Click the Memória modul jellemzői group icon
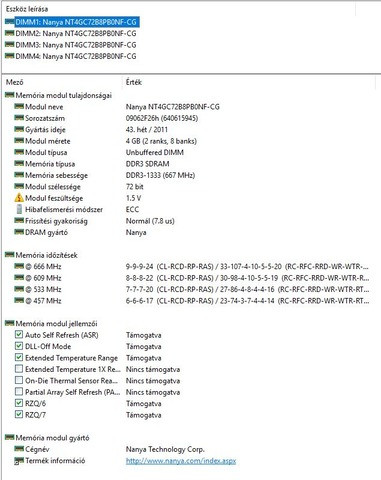 point(10,323)
